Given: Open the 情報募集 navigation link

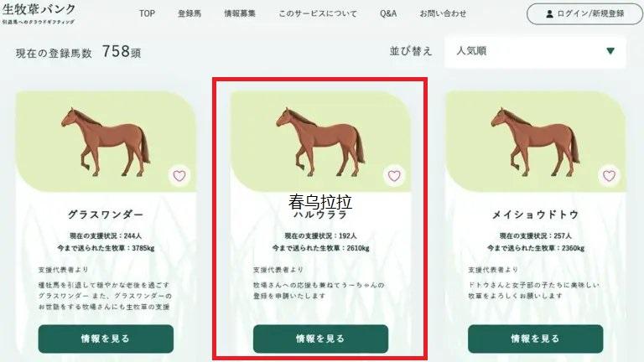Looking at the screenshot, I should (x=240, y=13).
